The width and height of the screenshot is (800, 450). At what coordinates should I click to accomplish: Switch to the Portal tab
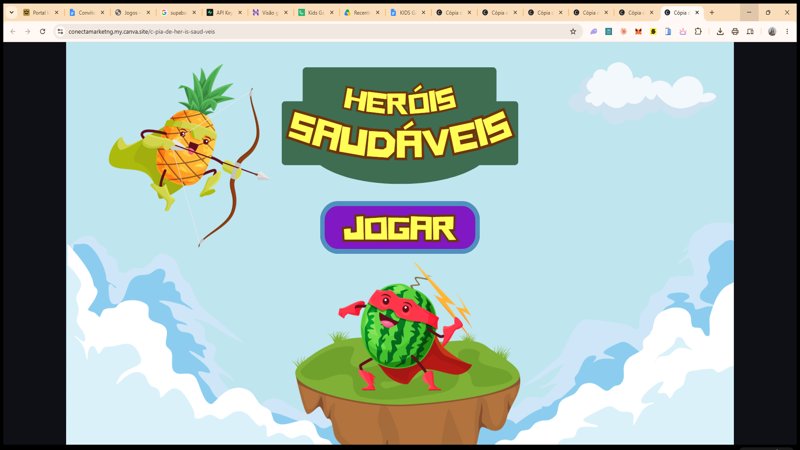(41, 12)
